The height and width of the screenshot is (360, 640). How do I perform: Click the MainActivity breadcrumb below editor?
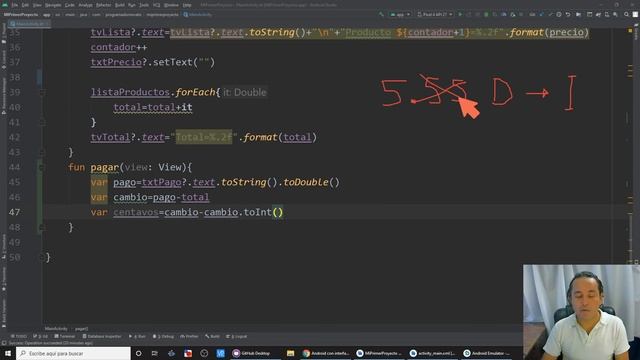coord(56,329)
